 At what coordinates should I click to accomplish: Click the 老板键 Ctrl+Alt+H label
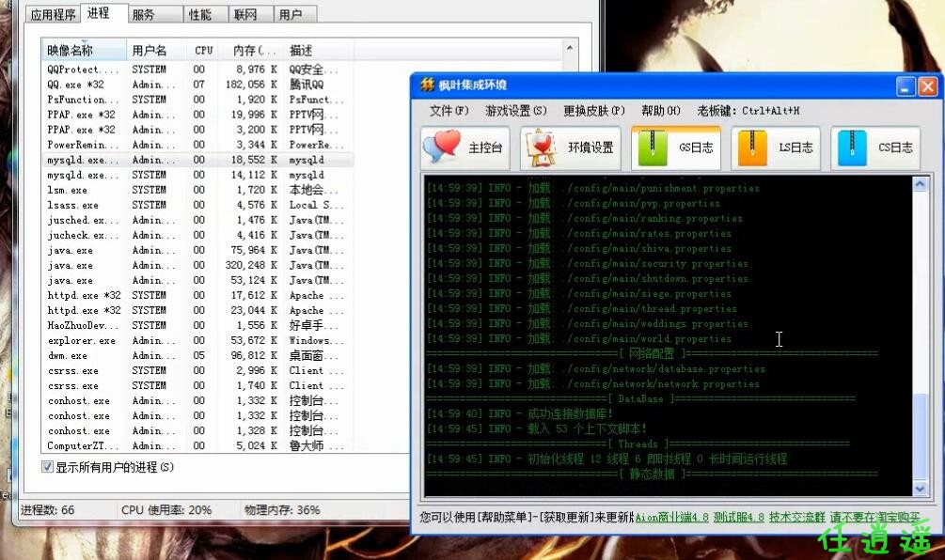click(x=748, y=111)
